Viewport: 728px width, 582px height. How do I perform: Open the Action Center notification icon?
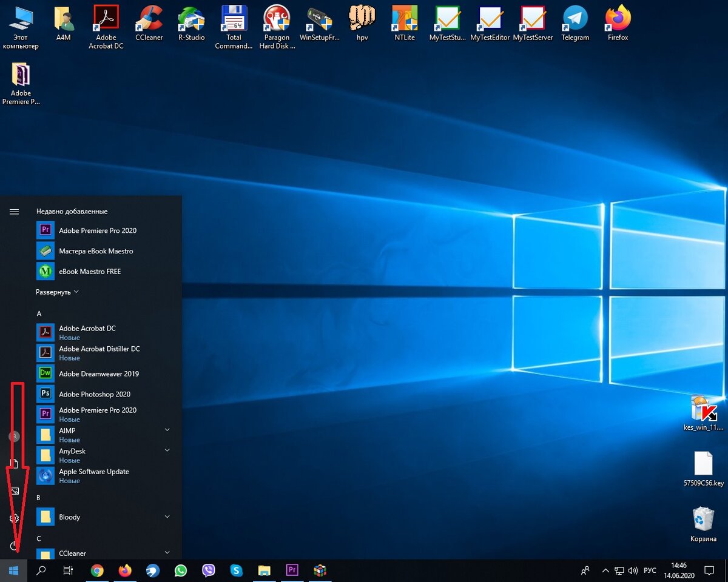pos(709,570)
